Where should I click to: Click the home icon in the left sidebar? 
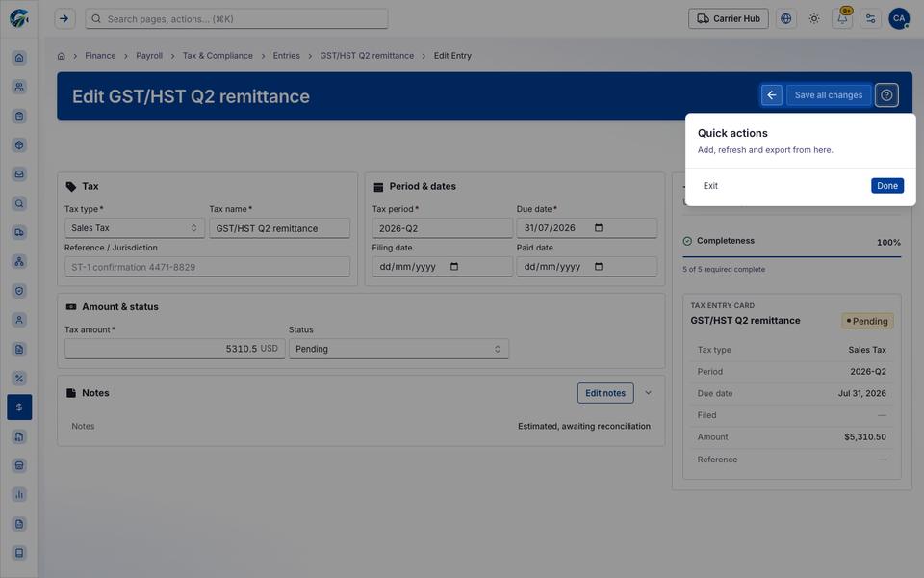tap(19, 58)
